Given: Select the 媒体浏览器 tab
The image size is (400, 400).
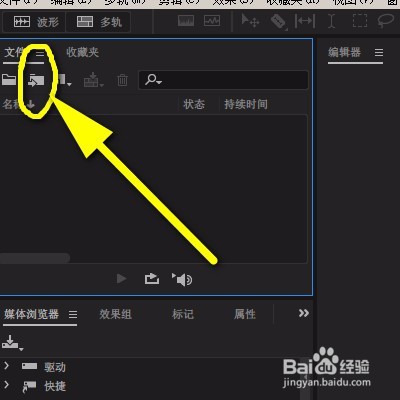Looking at the screenshot, I should (31, 314).
